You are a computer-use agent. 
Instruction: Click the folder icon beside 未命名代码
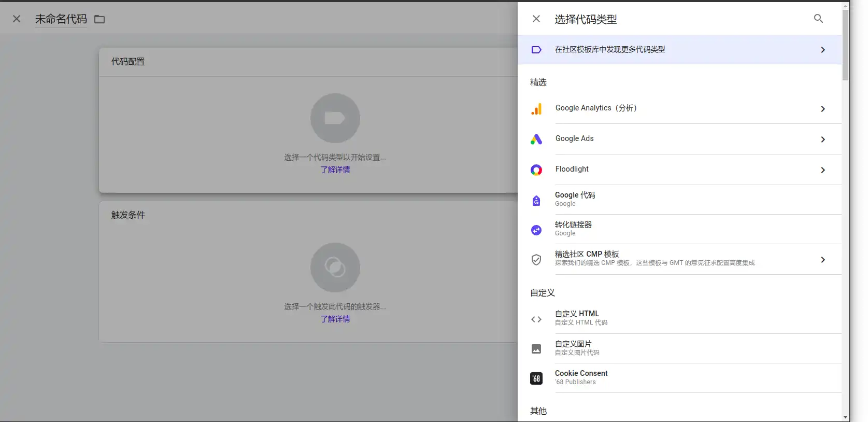[99, 19]
